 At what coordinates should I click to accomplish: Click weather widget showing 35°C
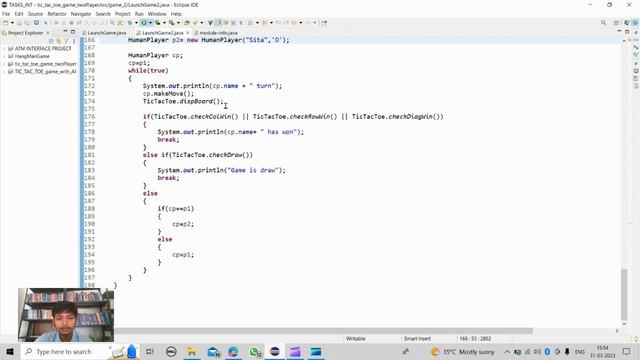click(462, 351)
